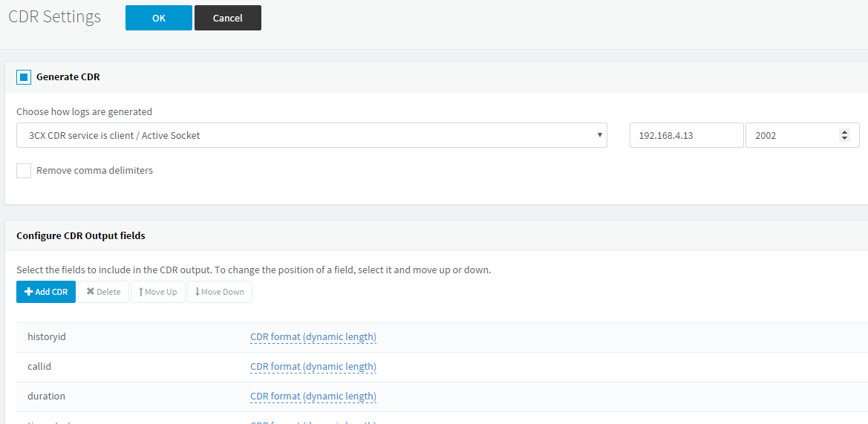Click the Move Down arrow icon
Viewport: 868px width, 424px height.
pyautogui.click(x=197, y=292)
